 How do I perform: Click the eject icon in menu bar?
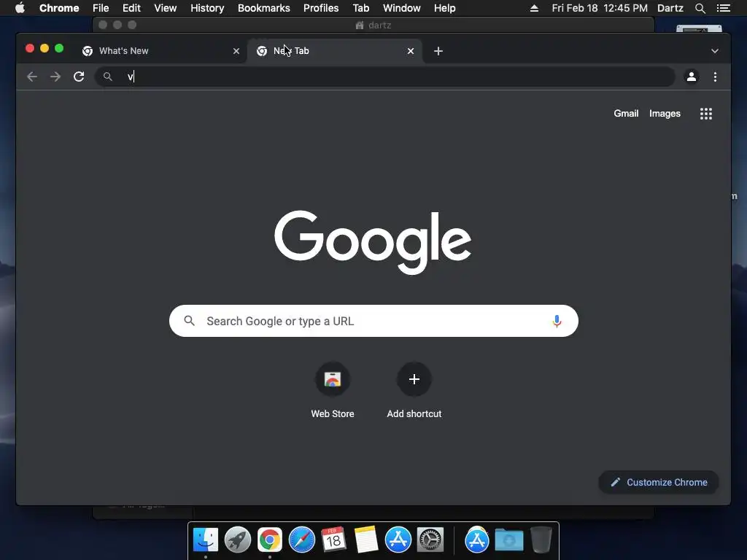click(534, 8)
